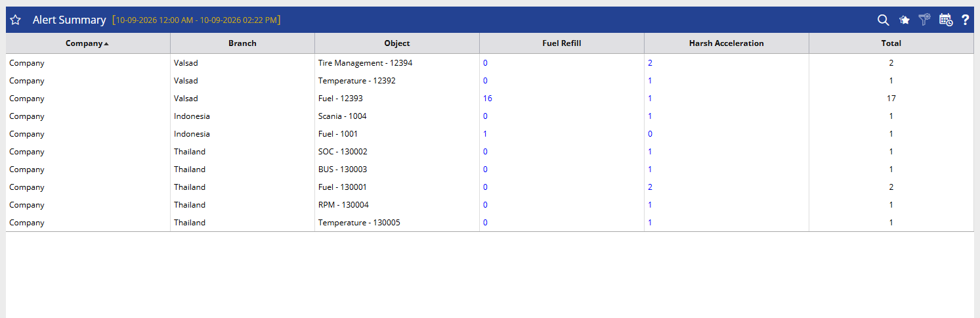Click the help question mark icon
This screenshot has height=318, width=980.
click(x=965, y=20)
